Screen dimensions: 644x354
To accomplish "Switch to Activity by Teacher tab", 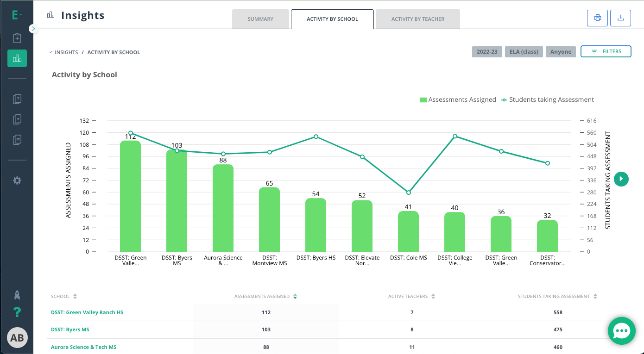I will click(x=418, y=19).
